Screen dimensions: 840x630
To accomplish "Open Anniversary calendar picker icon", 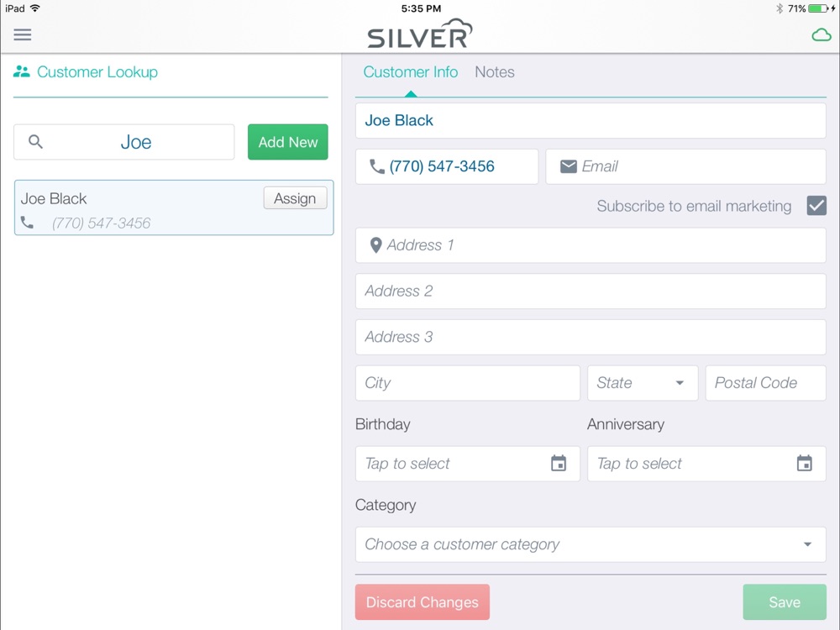I will coord(804,463).
